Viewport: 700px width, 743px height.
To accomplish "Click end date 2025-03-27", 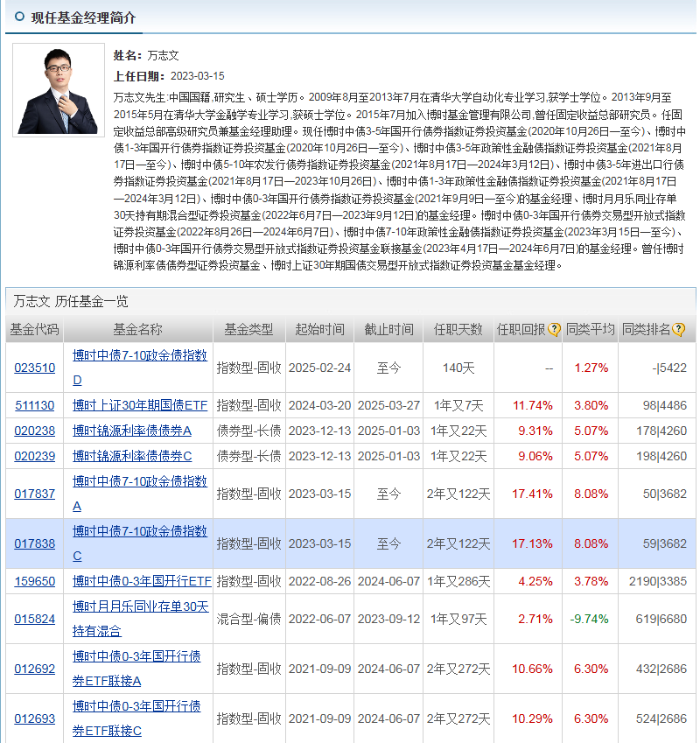I will pyautogui.click(x=388, y=405).
